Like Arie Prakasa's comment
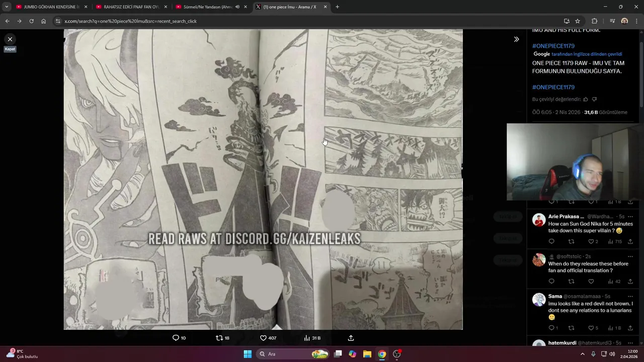The height and width of the screenshot is (362, 644). click(x=593, y=241)
